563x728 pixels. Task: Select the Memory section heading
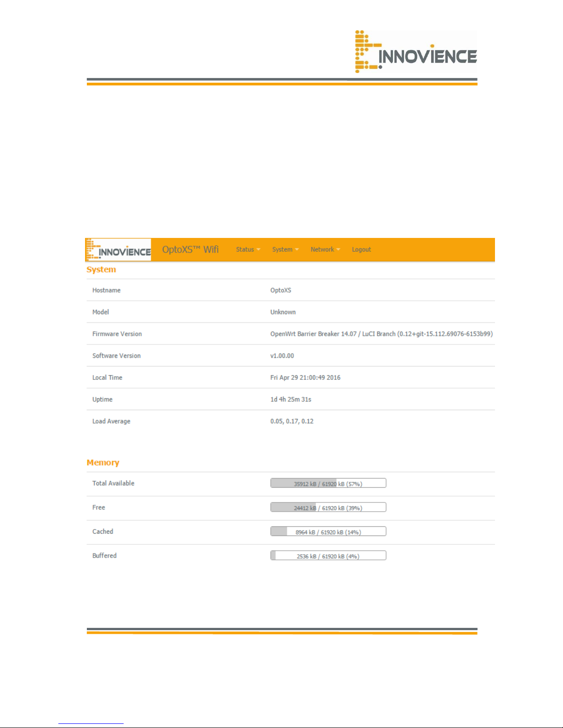[103, 463]
